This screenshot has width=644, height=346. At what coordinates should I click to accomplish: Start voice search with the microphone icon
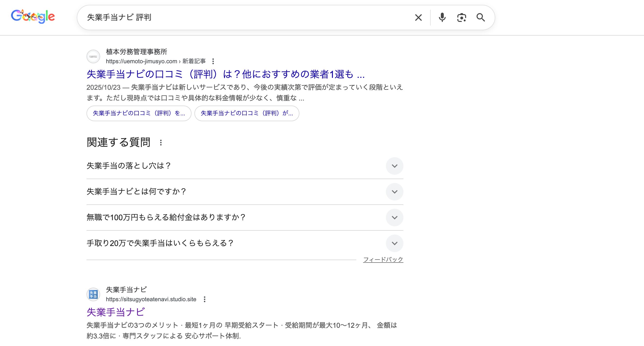(442, 18)
